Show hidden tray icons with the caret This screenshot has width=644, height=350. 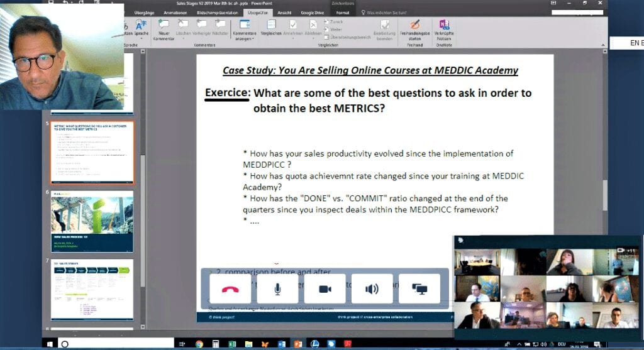[519, 344]
